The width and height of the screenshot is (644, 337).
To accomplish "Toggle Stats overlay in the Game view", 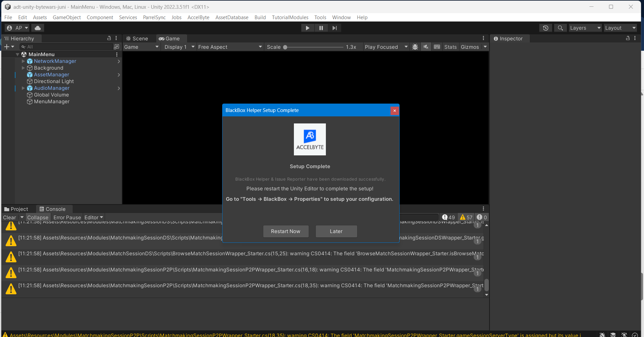I will tap(450, 47).
